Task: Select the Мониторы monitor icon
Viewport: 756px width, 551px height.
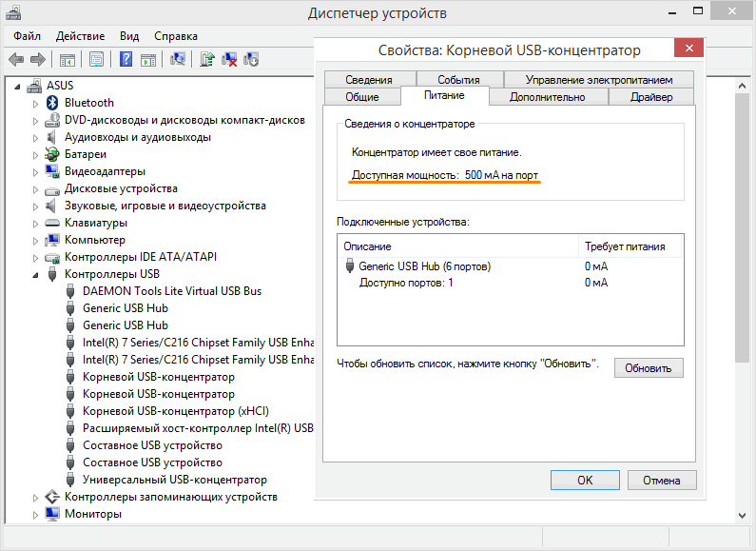Action: coord(52,513)
